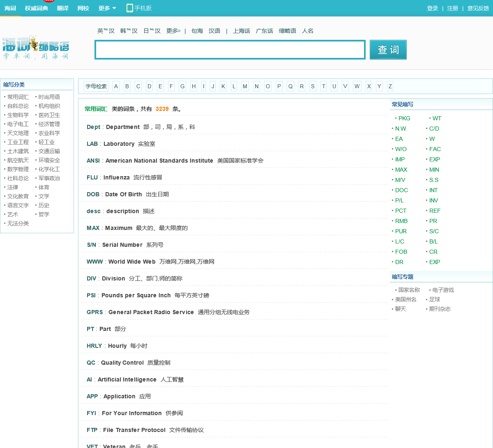The image size is (493, 448).
Task: Select the 日⇋汉 dictionary mode
Action: pos(152,31)
